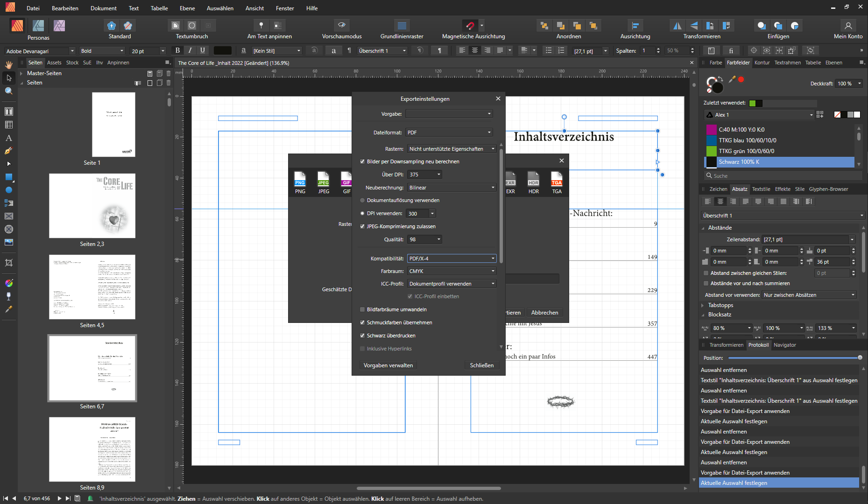868x504 pixels.
Task: Open the Kompatibilität PDF/X-4 dropdown
Action: click(452, 259)
